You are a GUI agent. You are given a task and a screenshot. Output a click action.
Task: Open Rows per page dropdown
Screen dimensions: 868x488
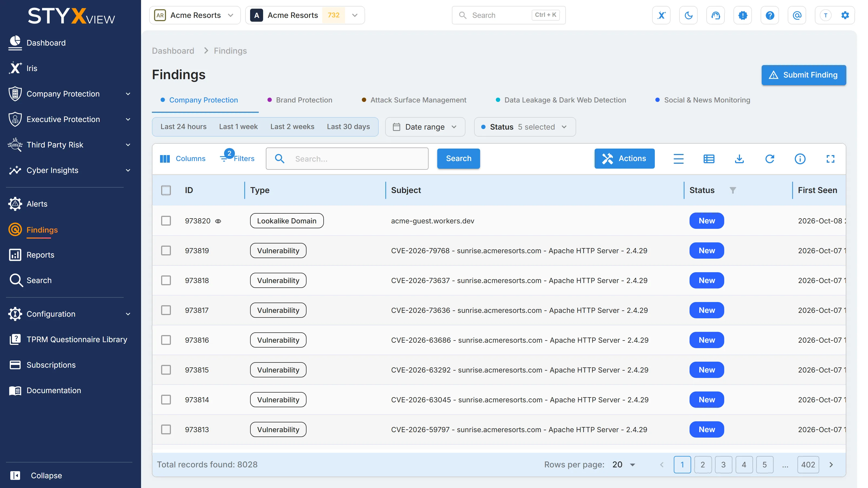(624, 465)
